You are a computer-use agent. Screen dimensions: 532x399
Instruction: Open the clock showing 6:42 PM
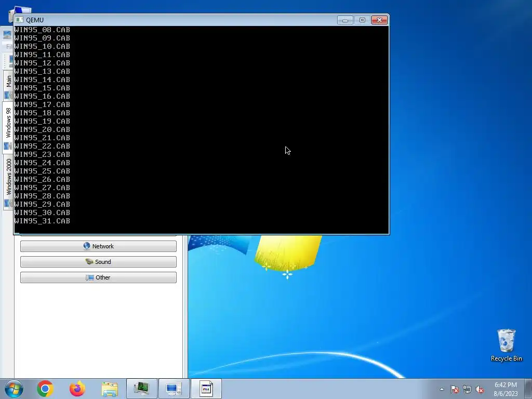tap(506, 385)
